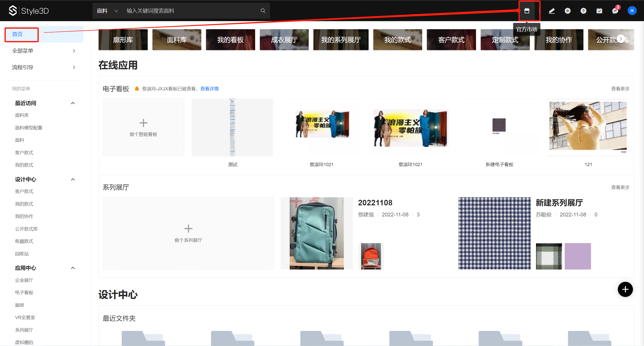Open 系列展厅 in the sidebar
This screenshot has height=346, width=644.
(24, 330)
